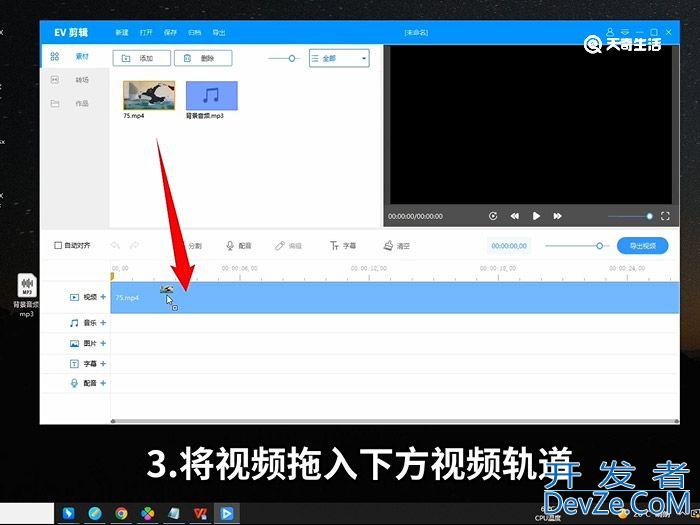Screen dimensions: 700x525
Task: Open the 全部 filter dropdown
Action: (x=339, y=58)
